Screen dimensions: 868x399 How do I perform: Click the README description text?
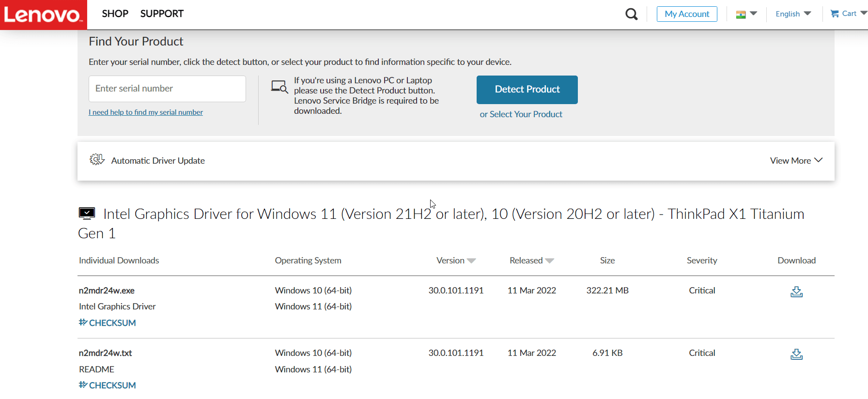(96, 369)
